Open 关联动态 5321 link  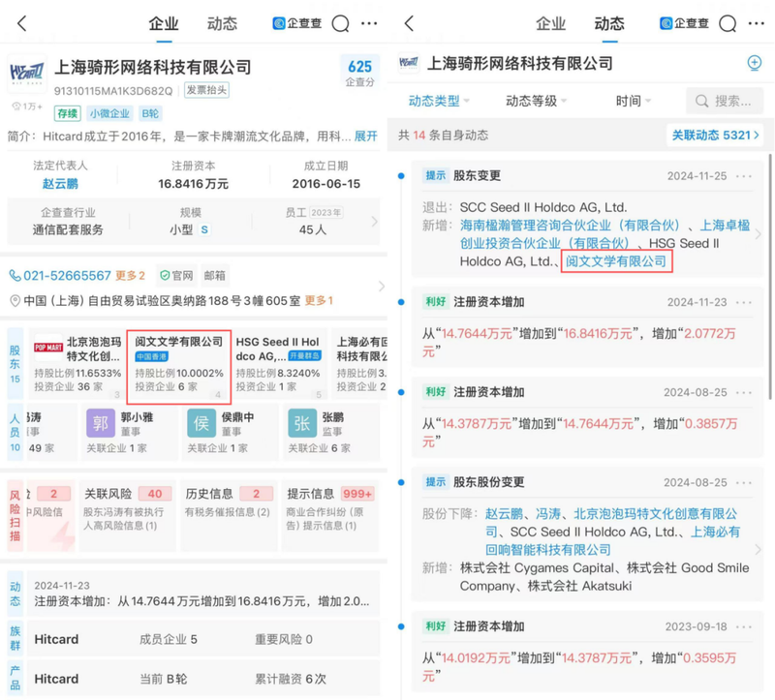(715, 135)
